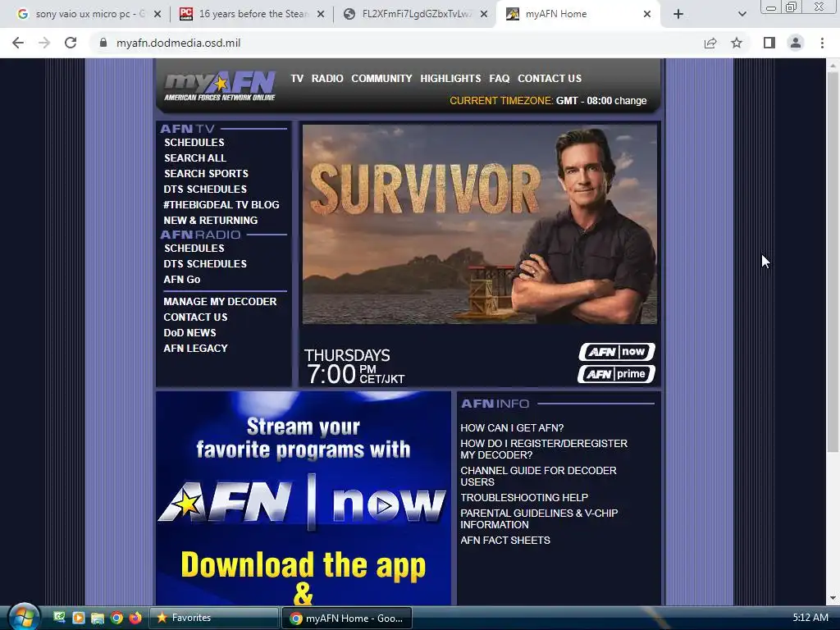Open CONTACT US in top navigation
This screenshot has width=840, height=630.
point(550,78)
